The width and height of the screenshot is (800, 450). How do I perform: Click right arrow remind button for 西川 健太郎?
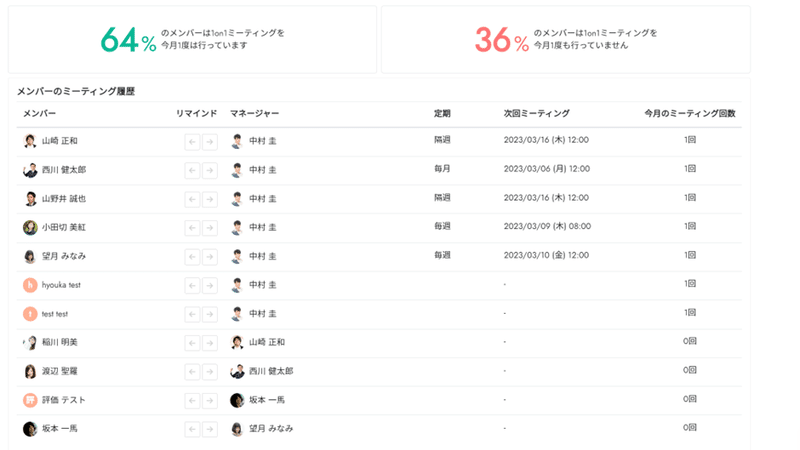(x=210, y=170)
